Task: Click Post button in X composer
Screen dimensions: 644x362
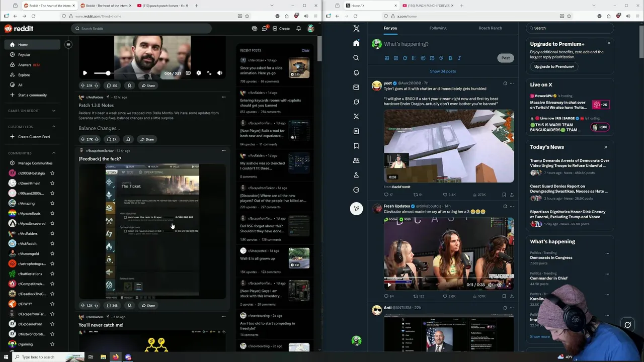Action: (x=505, y=58)
